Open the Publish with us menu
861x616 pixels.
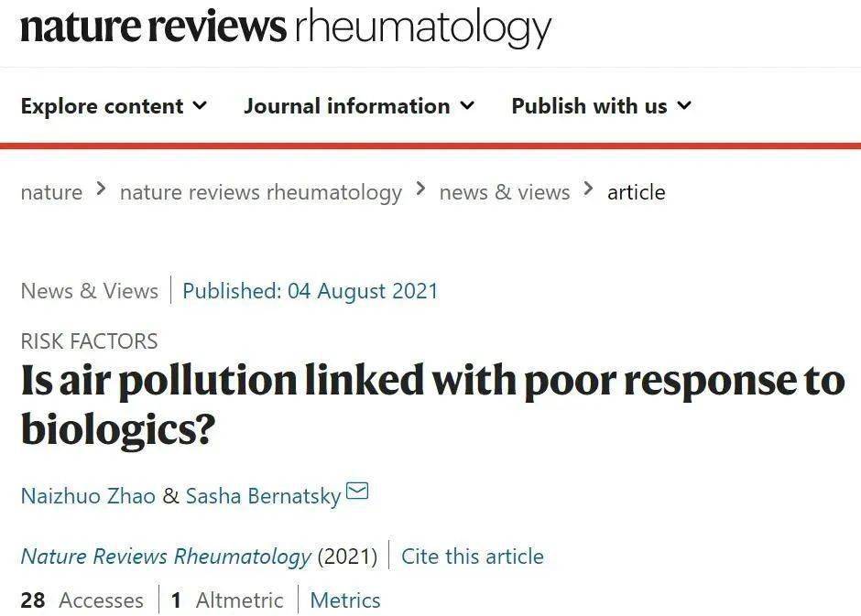(x=589, y=106)
